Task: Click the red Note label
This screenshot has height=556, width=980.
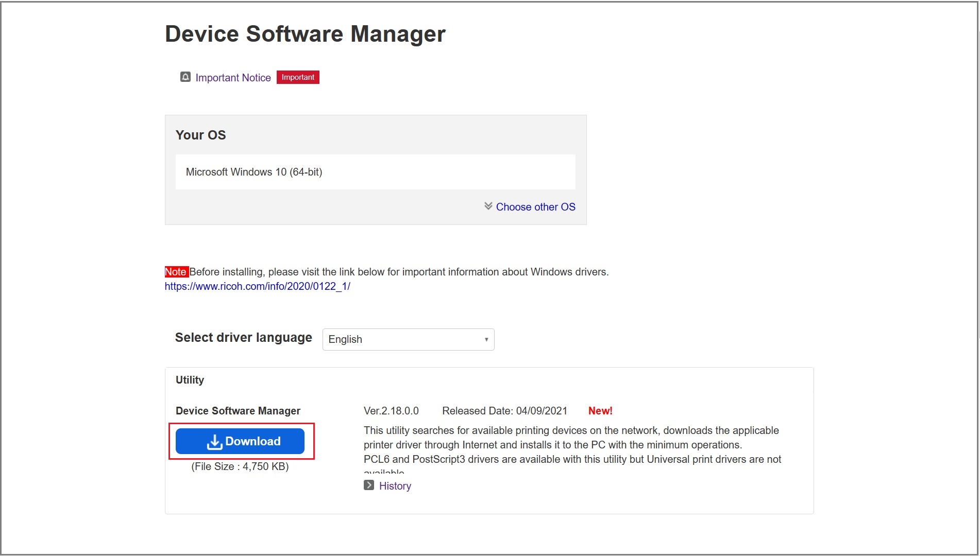Action: 176,271
